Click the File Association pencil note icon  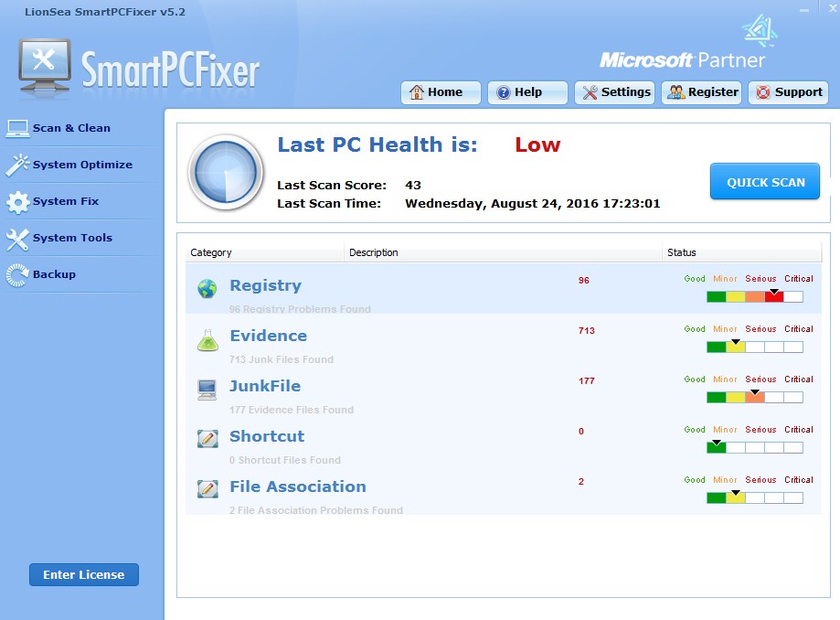coord(207,488)
